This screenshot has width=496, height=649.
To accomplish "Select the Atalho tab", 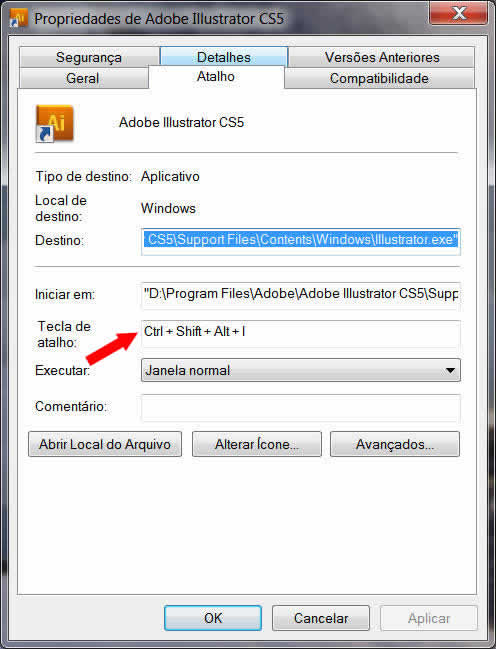I will (x=216, y=77).
